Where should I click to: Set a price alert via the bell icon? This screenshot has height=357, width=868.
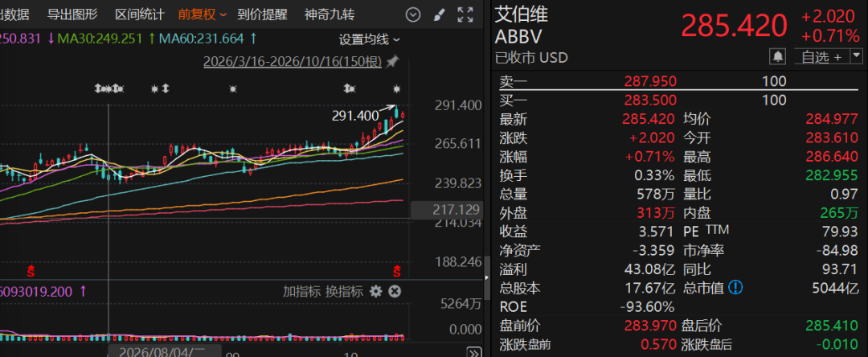point(778,56)
